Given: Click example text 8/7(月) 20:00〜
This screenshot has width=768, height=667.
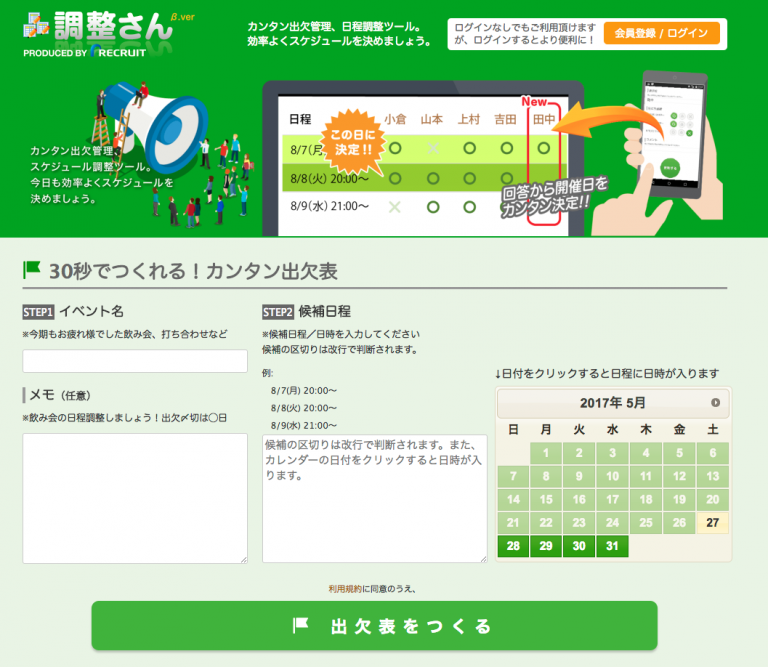Looking at the screenshot, I should tap(304, 391).
